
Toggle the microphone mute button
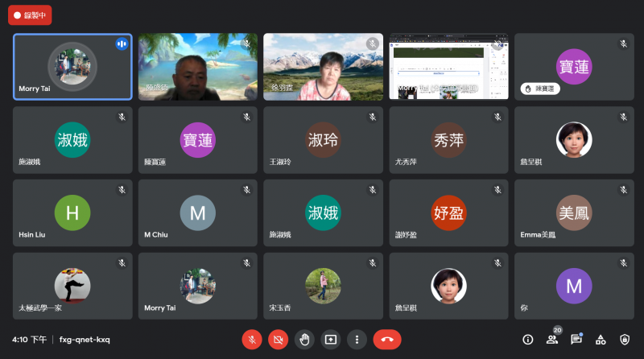tap(252, 340)
